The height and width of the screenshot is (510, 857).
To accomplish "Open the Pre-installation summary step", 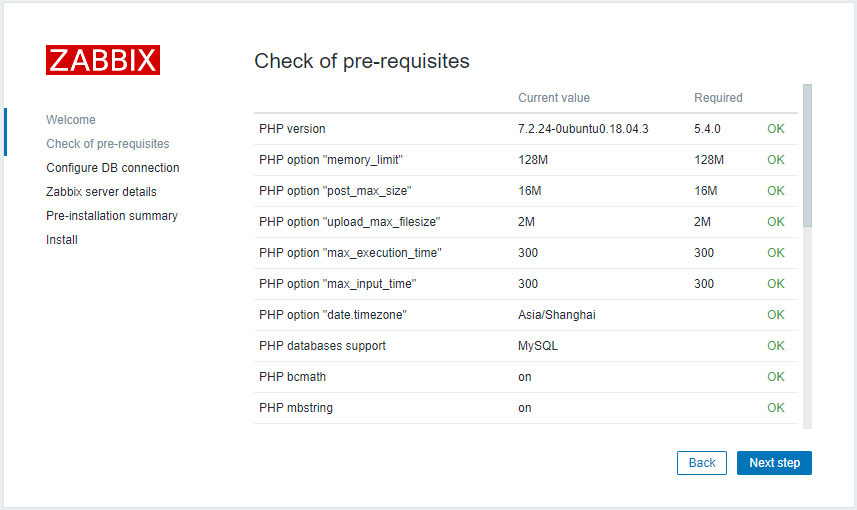I will 112,216.
